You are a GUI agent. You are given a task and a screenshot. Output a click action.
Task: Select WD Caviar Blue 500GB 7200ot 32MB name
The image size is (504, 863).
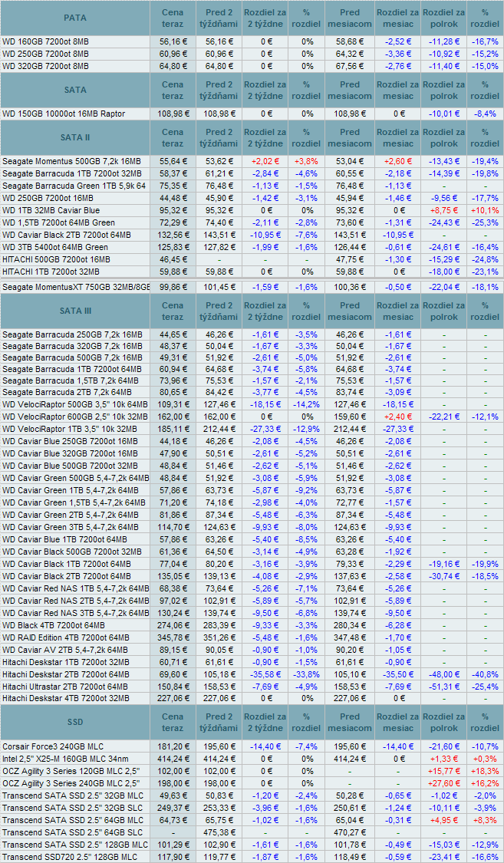71,466
